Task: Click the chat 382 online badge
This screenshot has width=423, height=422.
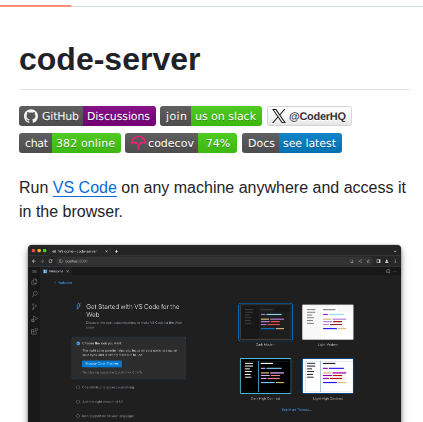Action: [70, 143]
